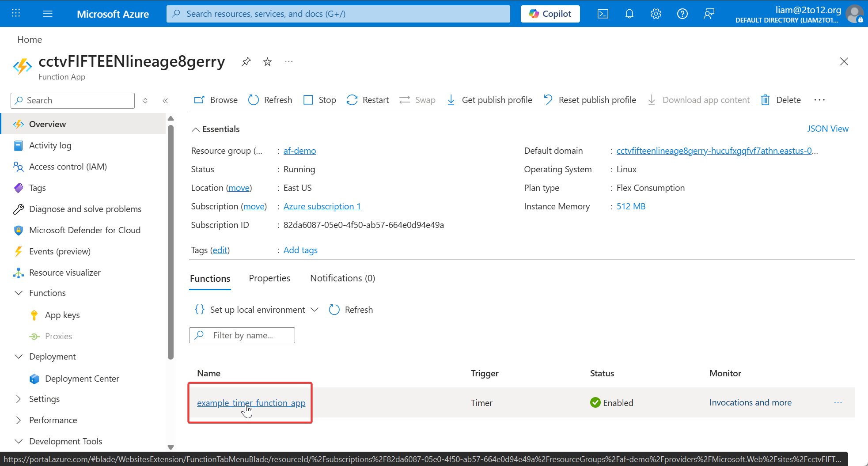
Task: Collapse the Essentials section
Action: (195, 129)
